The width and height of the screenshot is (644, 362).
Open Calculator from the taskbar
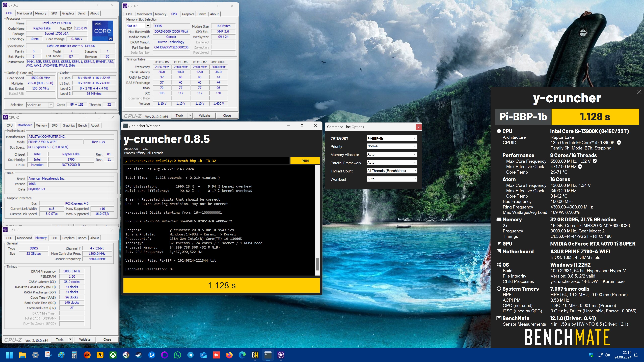point(74,355)
